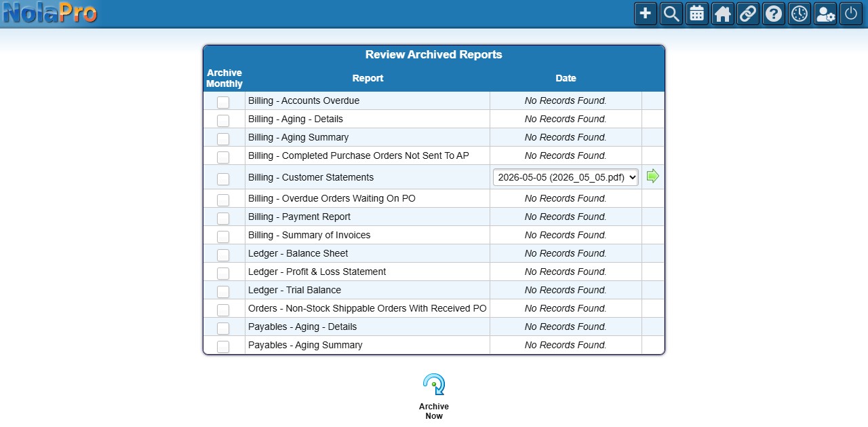Check box for Overdue Orders Waiting On PO

[x=223, y=200]
